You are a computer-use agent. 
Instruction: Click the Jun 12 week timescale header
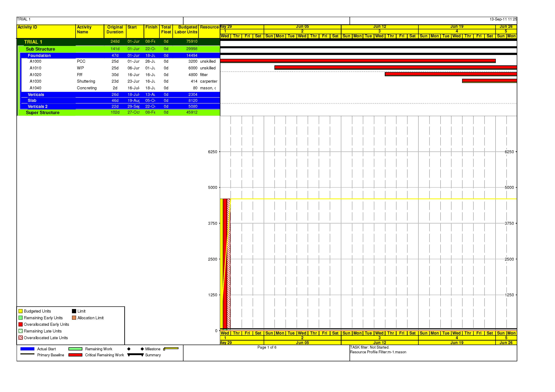(x=380, y=27)
